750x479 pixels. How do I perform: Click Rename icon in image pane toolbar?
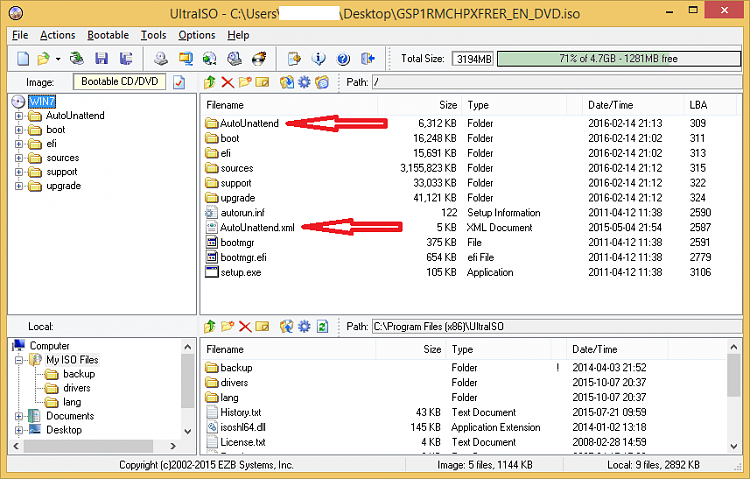[262, 82]
